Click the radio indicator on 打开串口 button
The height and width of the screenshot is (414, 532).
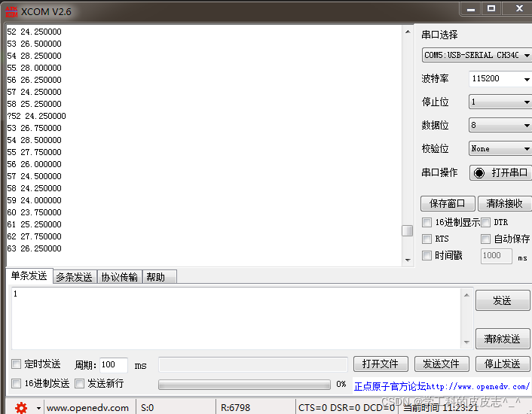479,173
